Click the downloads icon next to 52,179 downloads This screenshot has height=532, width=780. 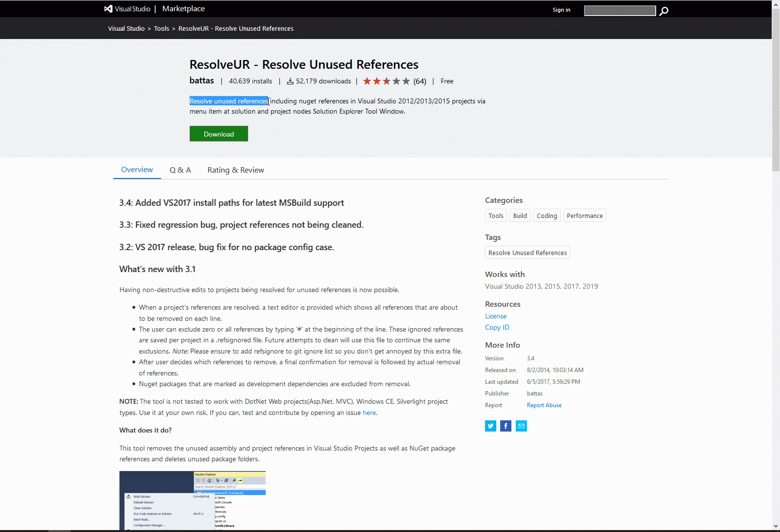point(290,81)
